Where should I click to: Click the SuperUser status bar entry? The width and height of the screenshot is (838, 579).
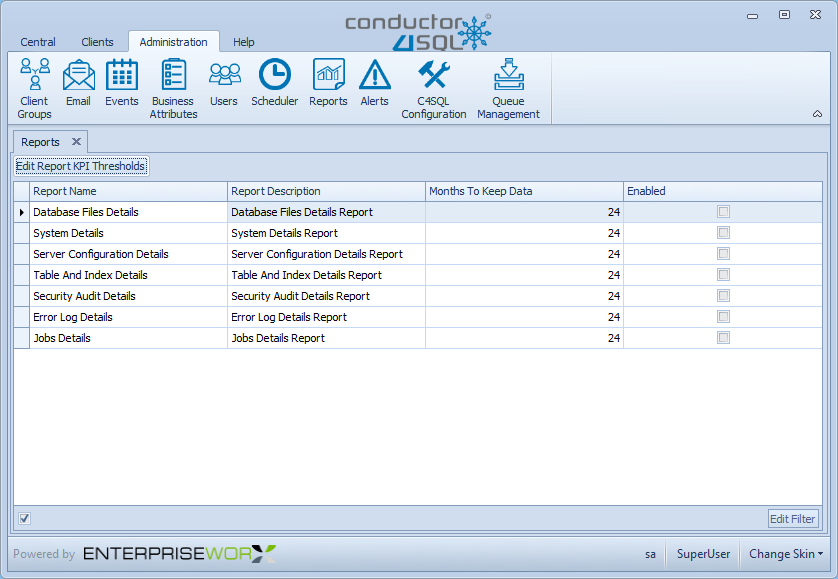pyautogui.click(x=703, y=554)
